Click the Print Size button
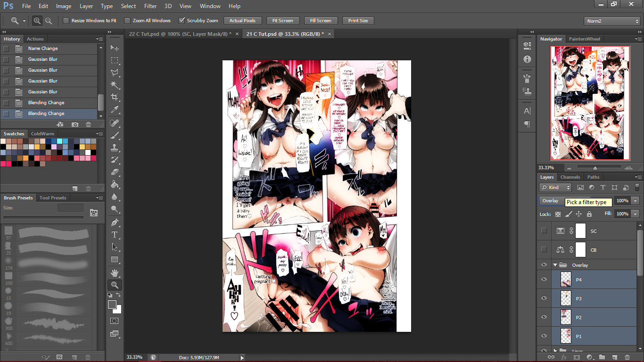Screen dimensions: 644x362 358,21
